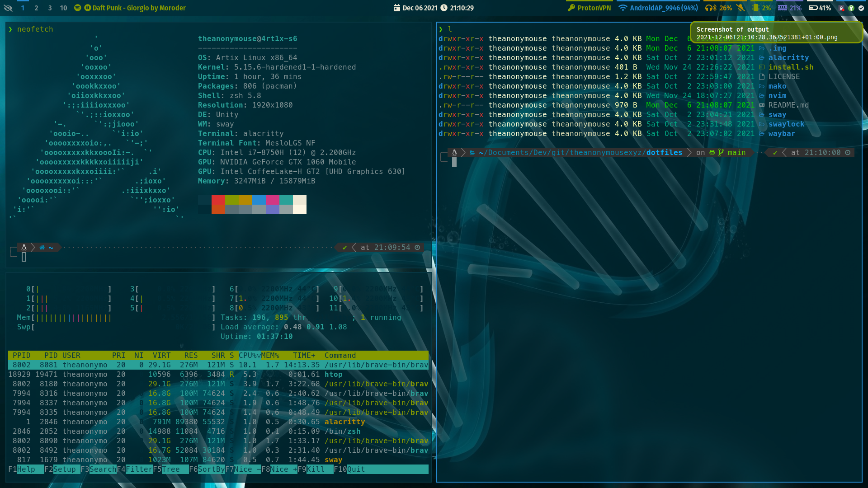Switch to workspace 1
868x488 pixels.
[x=23, y=8]
